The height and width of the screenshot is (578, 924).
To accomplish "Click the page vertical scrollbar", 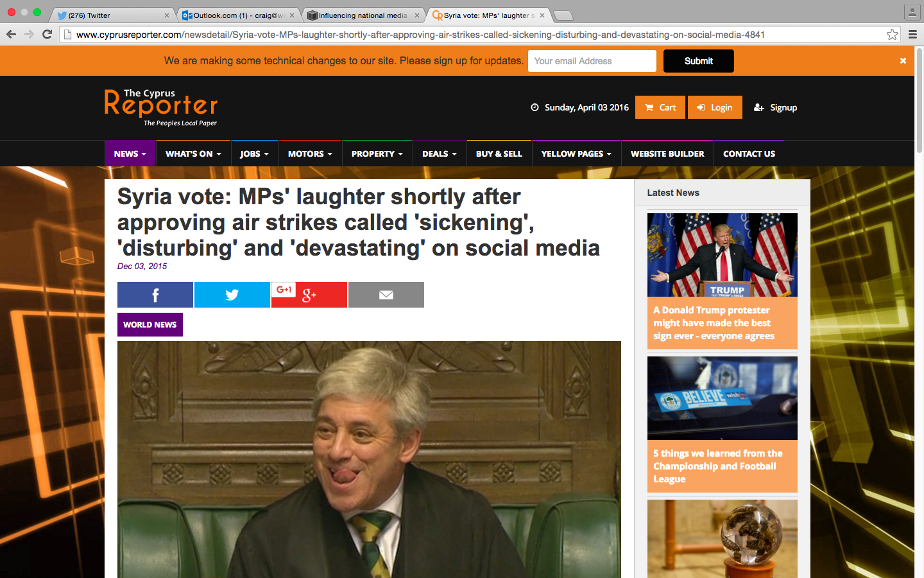I will 919,100.
